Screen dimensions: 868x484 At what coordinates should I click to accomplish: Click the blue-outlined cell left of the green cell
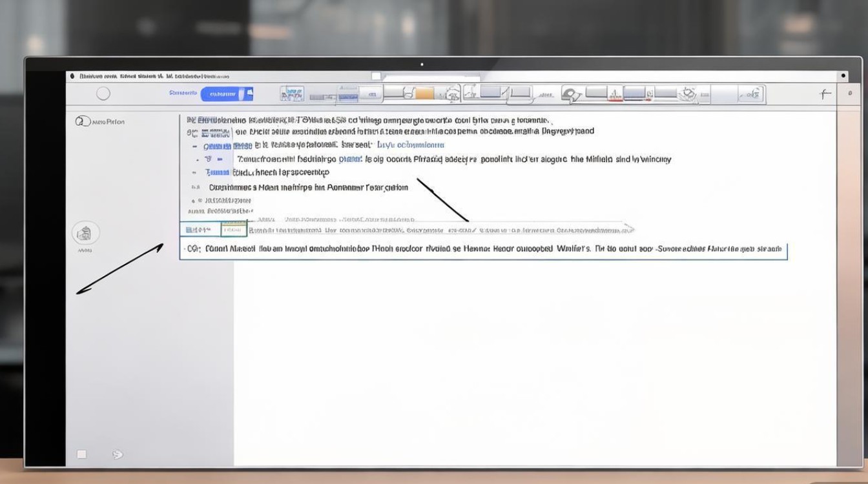(200, 230)
